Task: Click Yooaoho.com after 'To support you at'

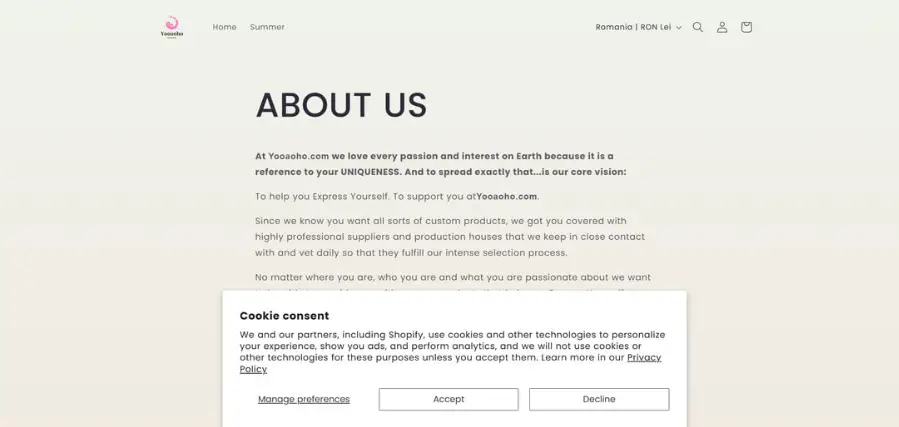Action: 507,196
